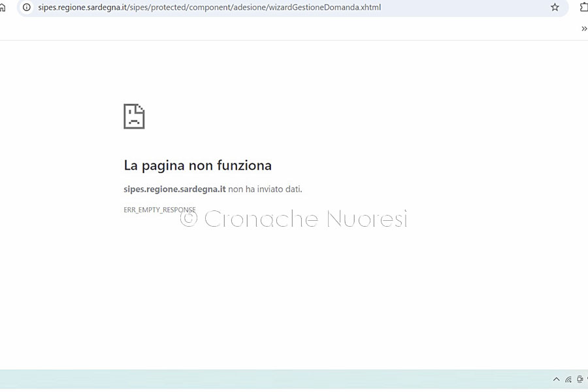Open the Extensions puzzle icon
The width and height of the screenshot is (588, 392).
584,7
